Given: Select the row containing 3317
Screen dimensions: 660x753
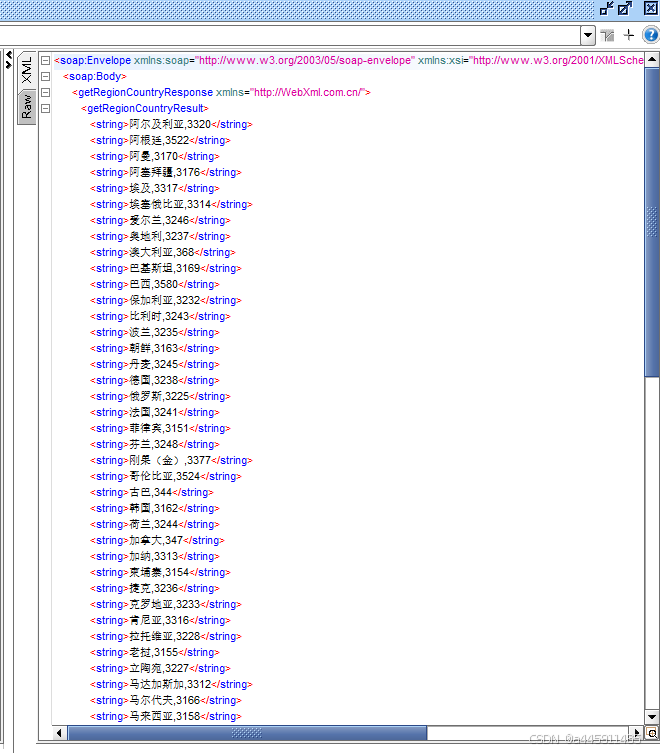Looking at the screenshot, I should (x=155, y=188).
